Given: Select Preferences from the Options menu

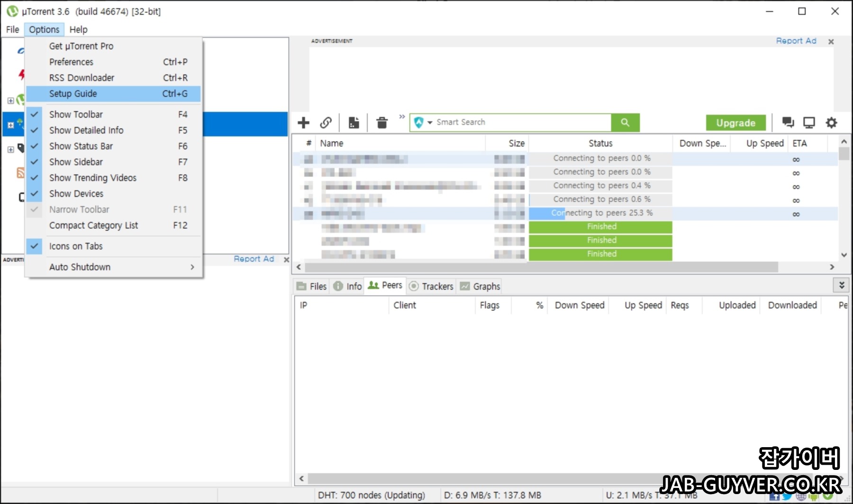Looking at the screenshot, I should tap(114, 62).
